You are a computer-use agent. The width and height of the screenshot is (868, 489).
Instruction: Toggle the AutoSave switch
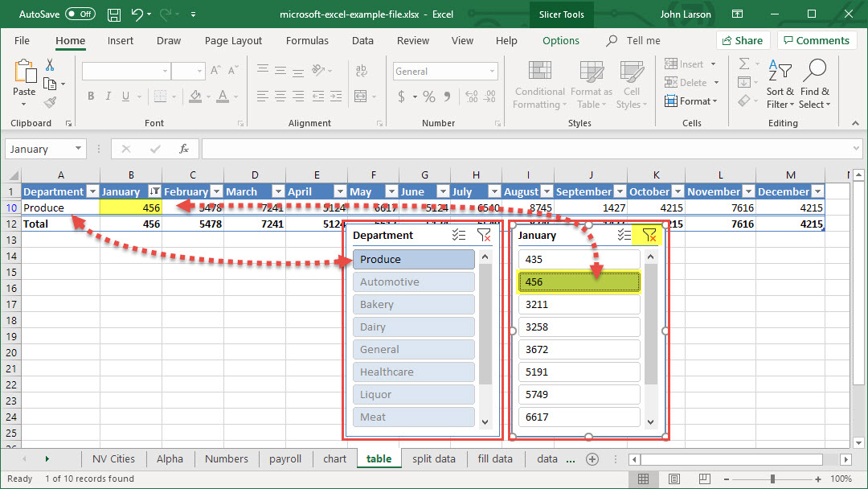click(x=80, y=14)
